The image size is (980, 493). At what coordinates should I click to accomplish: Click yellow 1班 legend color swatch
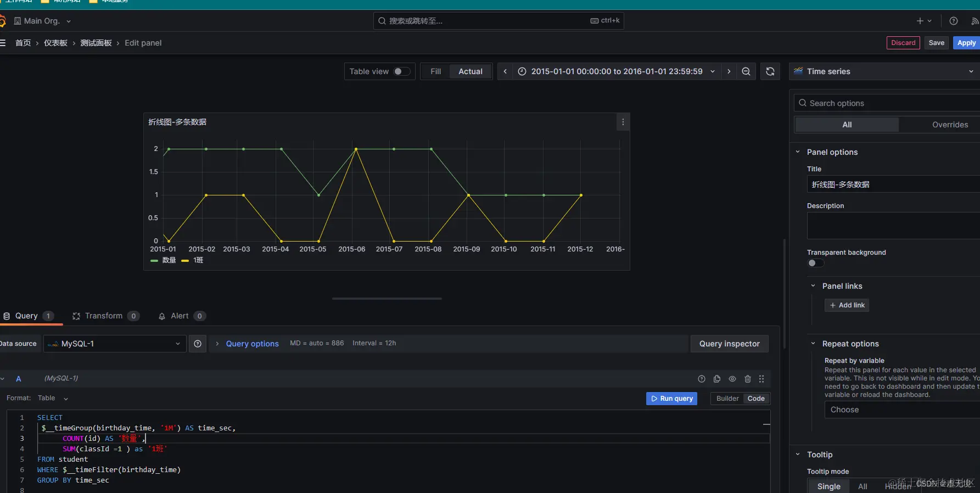(x=185, y=260)
